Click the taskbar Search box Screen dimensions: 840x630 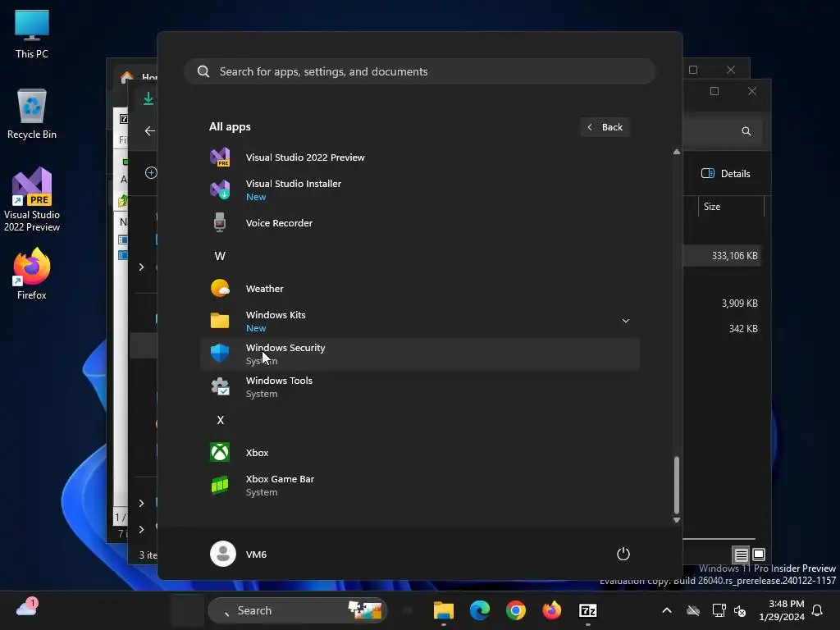(x=297, y=610)
